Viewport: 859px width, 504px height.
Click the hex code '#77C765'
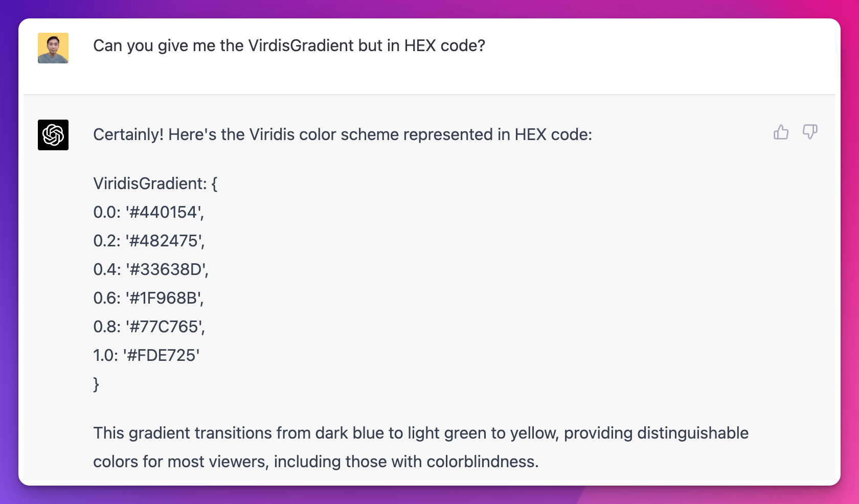[x=164, y=327]
